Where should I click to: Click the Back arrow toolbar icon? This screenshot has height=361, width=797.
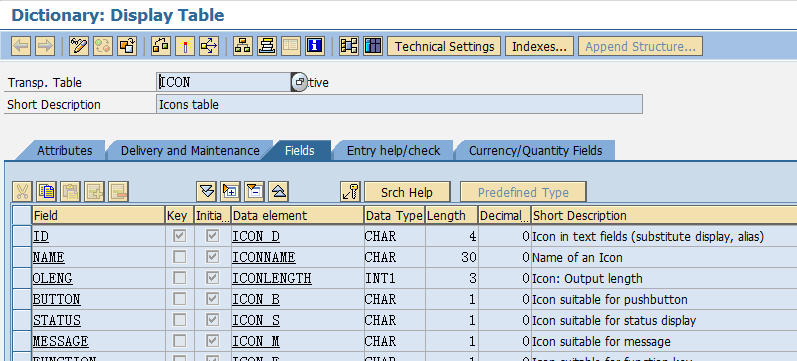pos(21,46)
